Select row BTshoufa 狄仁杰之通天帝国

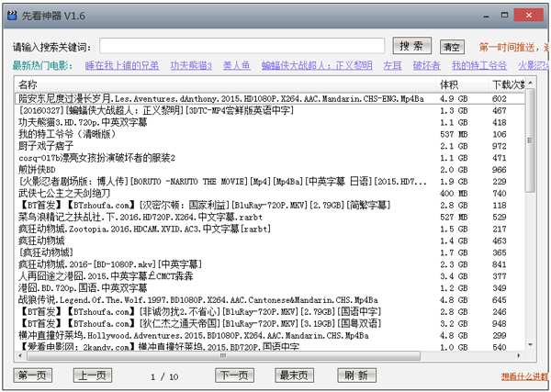(270, 323)
